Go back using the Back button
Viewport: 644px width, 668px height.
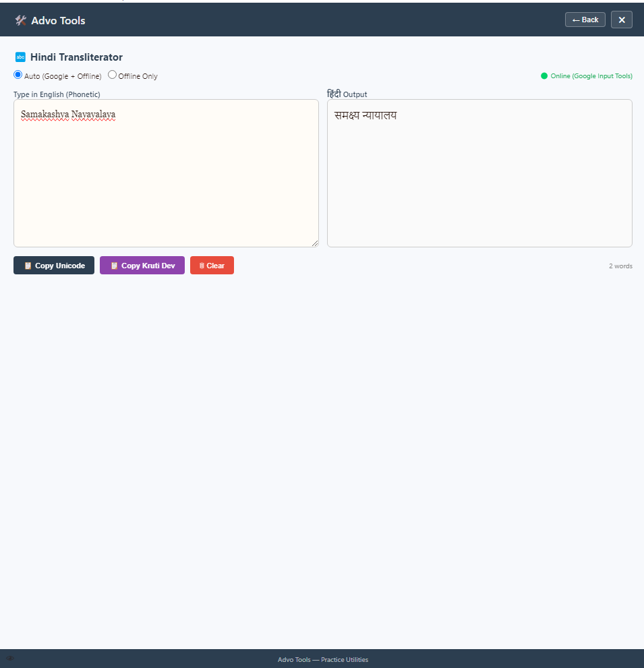coord(585,20)
